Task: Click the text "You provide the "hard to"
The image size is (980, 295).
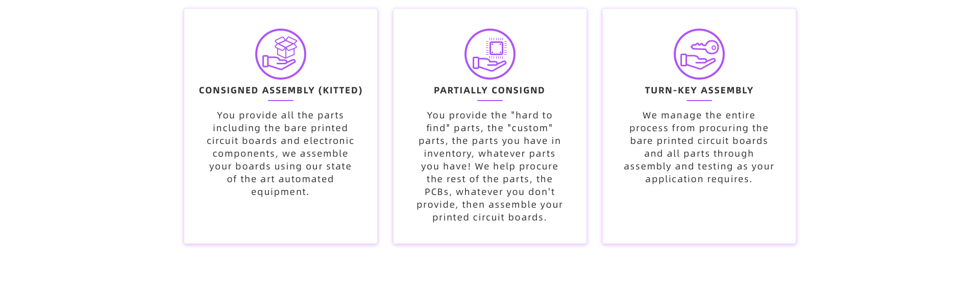Action: point(490,115)
